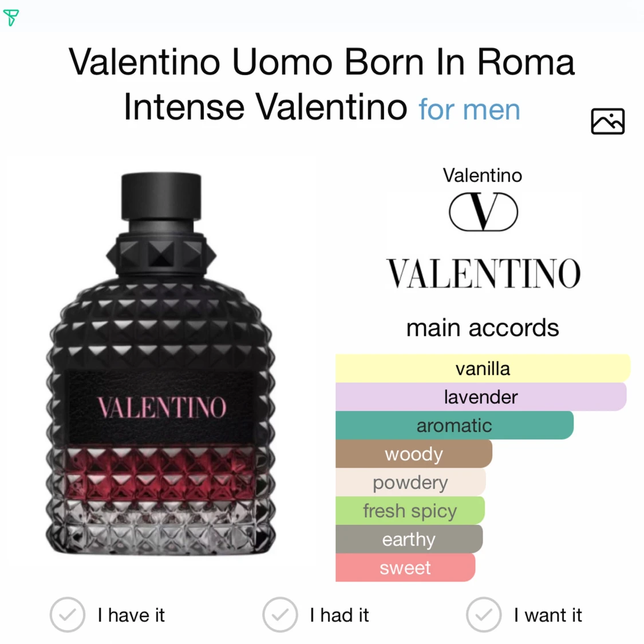The width and height of the screenshot is (644, 644).
Task: Click the Valentino V emblem logo
Action: (483, 211)
